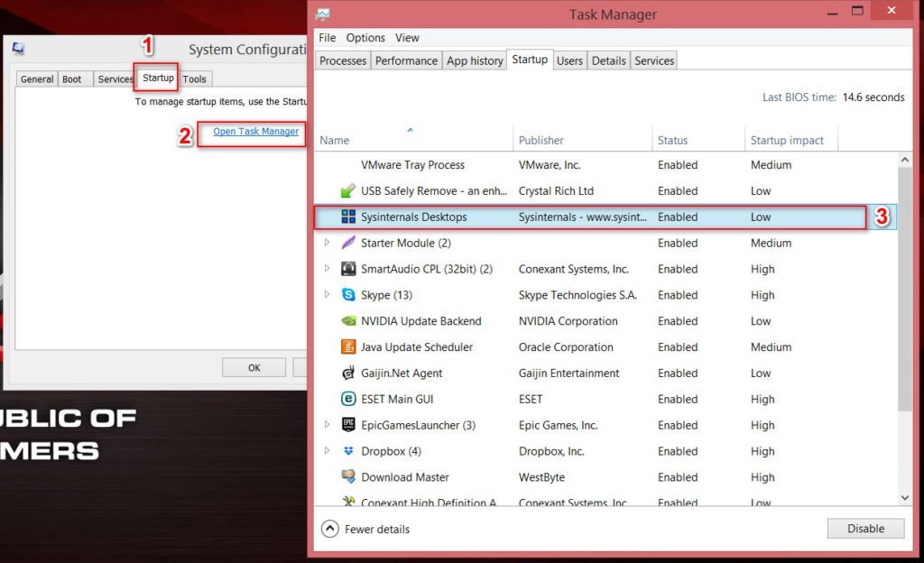Image resolution: width=924 pixels, height=563 pixels.
Task: Sort startup list by Status column
Action: (698, 140)
